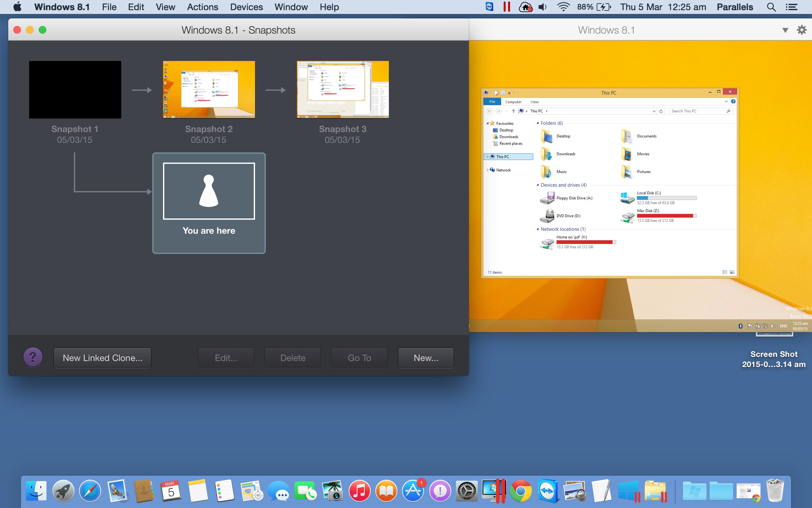This screenshot has width=812, height=508.
Task: Open the View menu in macOS menu bar
Action: pos(165,7)
